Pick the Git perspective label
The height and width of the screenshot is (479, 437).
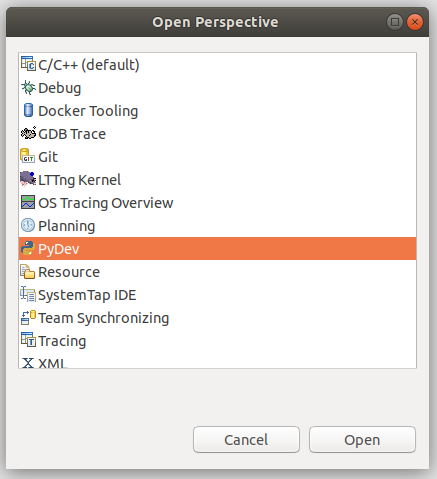[x=48, y=157]
